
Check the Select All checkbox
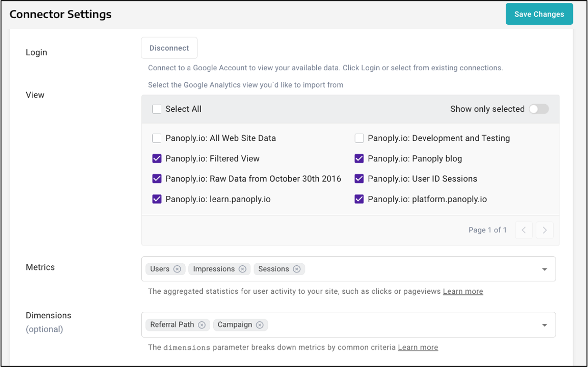pyautogui.click(x=157, y=109)
